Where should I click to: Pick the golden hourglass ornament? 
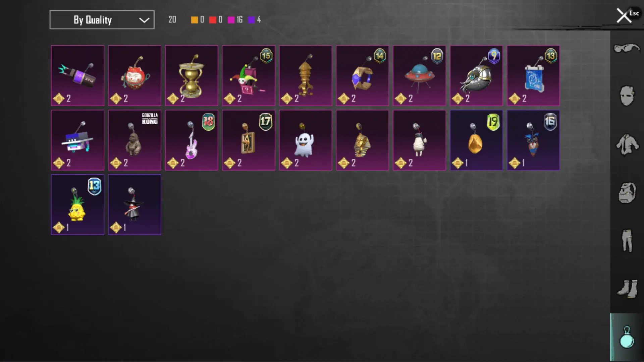tap(192, 76)
